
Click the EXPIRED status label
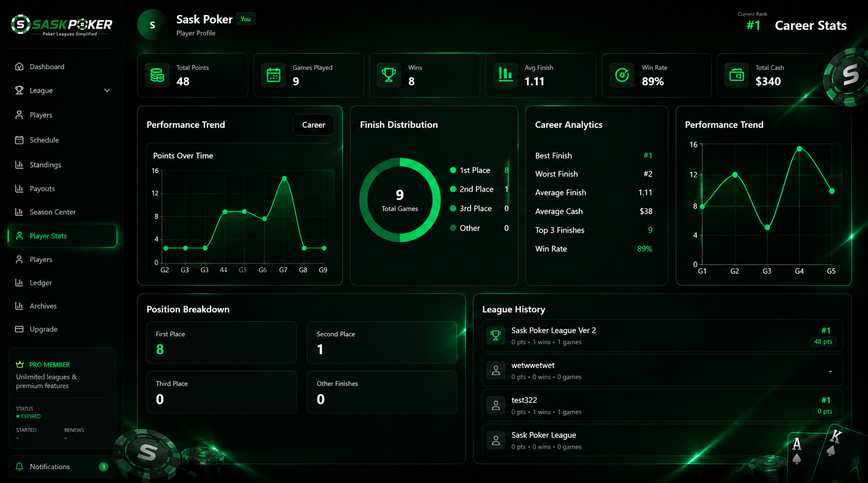(31, 416)
